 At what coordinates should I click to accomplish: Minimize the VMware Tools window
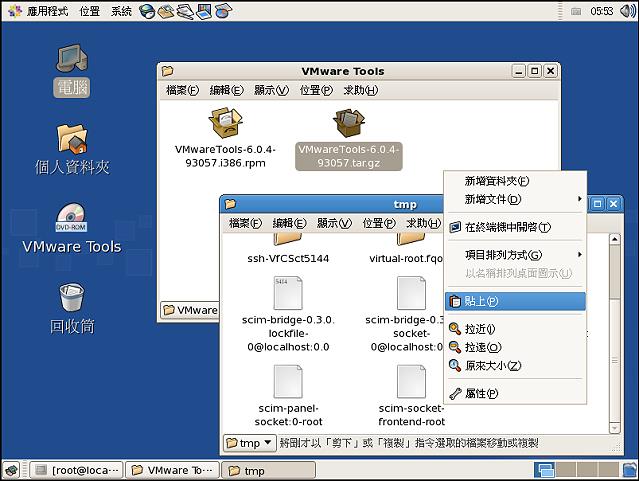click(x=519, y=71)
